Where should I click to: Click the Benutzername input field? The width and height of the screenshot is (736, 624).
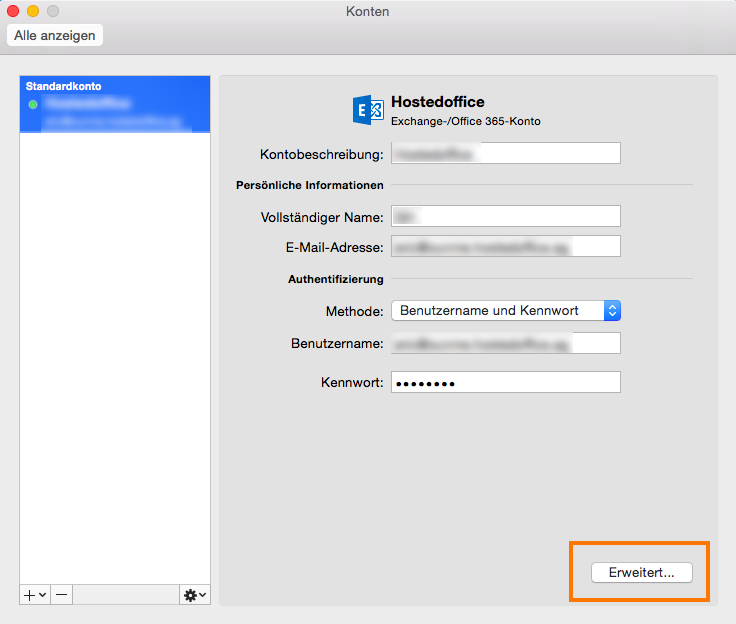click(x=505, y=344)
